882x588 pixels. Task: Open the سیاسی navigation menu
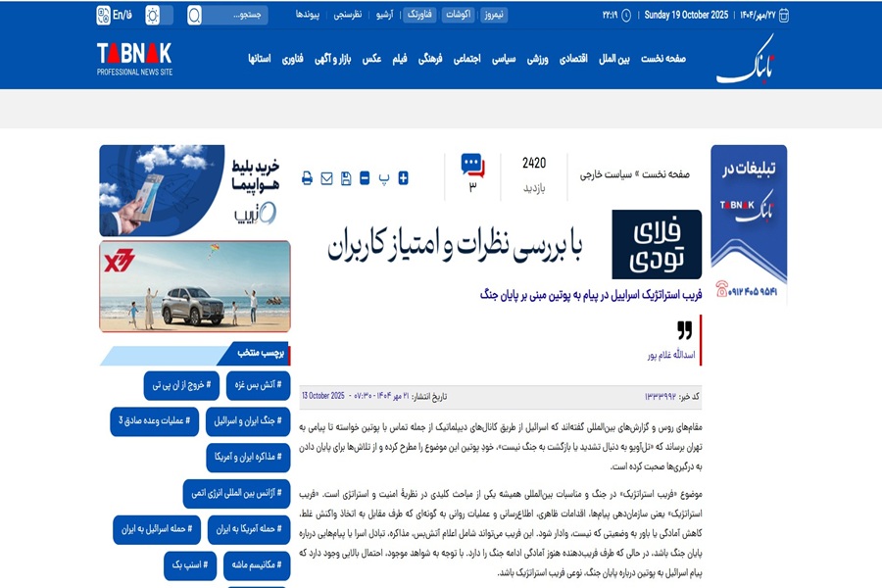pos(504,59)
